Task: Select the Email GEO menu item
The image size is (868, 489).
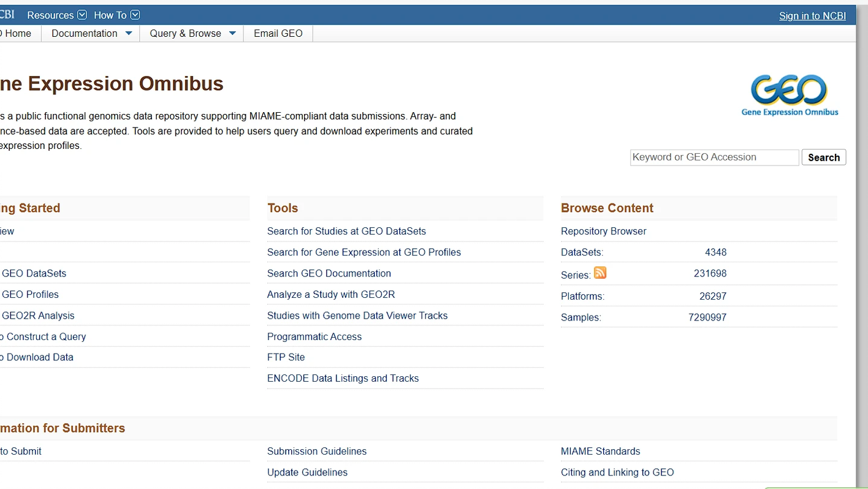Action: (278, 33)
